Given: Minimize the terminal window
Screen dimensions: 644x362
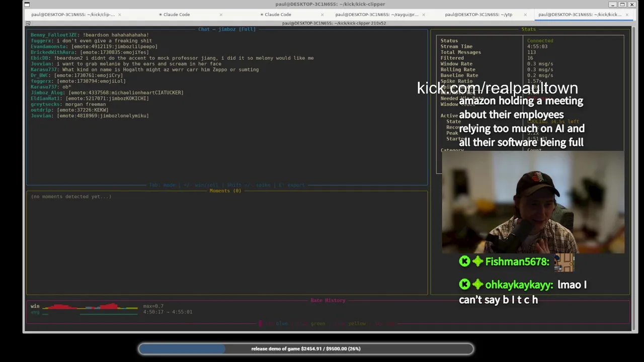Looking at the screenshot, I should [x=612, y=5].
